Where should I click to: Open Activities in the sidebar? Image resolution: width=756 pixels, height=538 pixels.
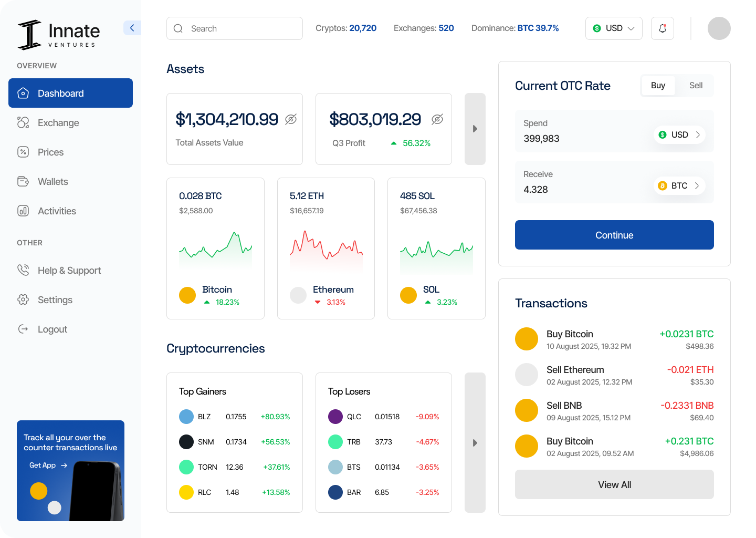click(x=57, y=211)
